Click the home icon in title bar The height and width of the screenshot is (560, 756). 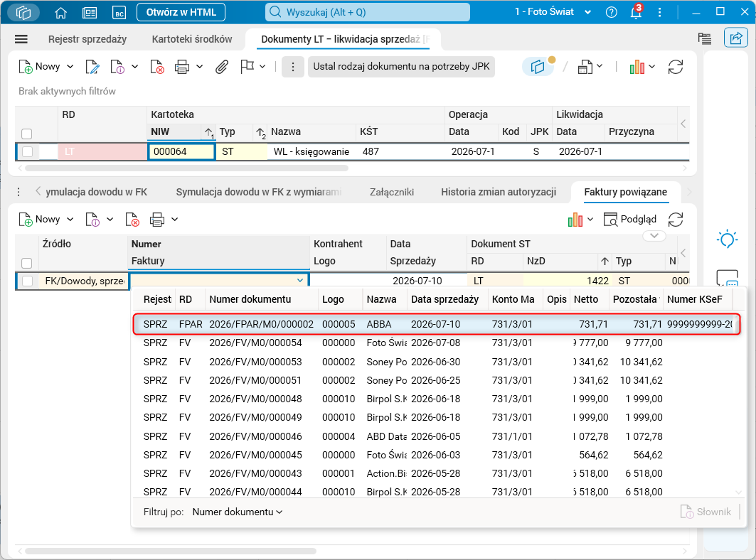pyautogui.click(x=60, y=13)
